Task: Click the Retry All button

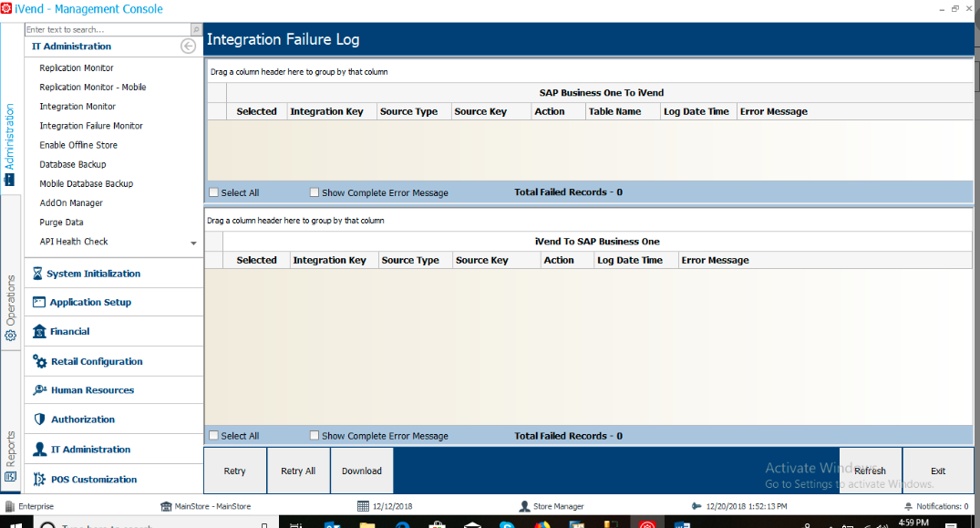Action: tap(298, 471)
